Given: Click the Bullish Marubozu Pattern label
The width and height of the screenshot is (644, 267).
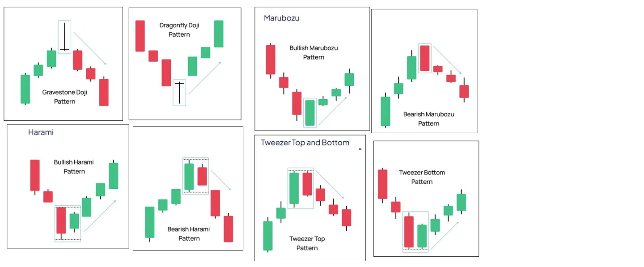Looking at the screenshot, I should (x=314, y=52).
